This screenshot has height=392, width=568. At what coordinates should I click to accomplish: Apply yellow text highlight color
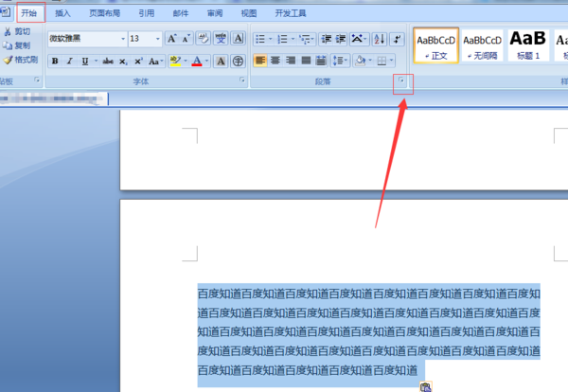(175, 61)
